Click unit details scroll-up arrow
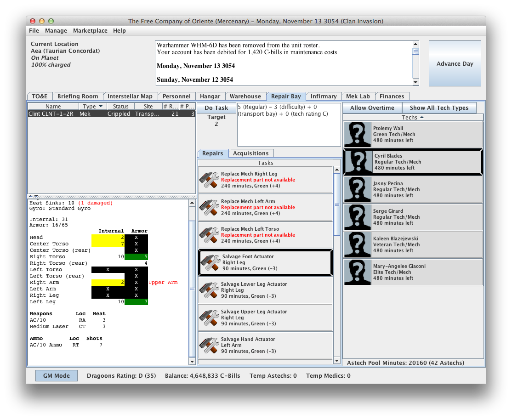This screenshot has width=512, height=420. 192,203
